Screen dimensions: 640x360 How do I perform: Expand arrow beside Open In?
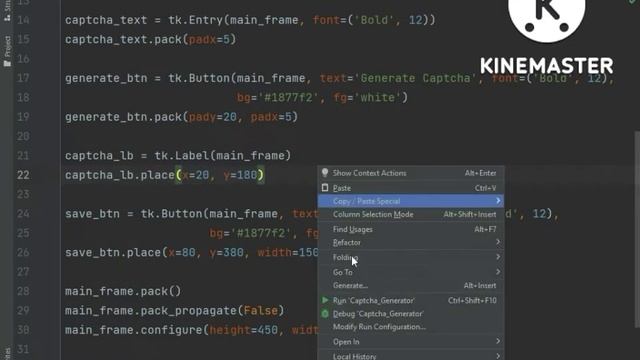[498, 341]
